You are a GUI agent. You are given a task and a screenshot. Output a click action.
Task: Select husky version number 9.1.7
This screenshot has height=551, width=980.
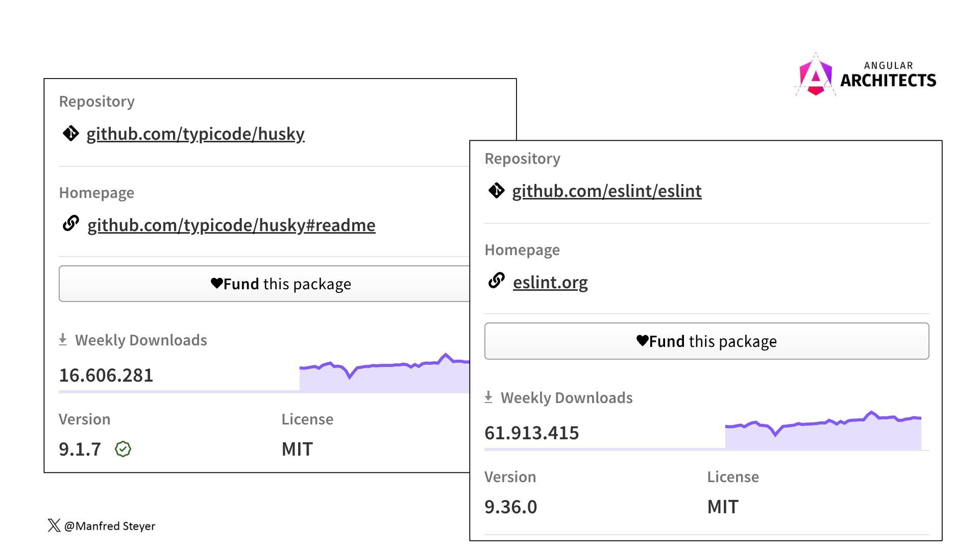tap(80, 449)
